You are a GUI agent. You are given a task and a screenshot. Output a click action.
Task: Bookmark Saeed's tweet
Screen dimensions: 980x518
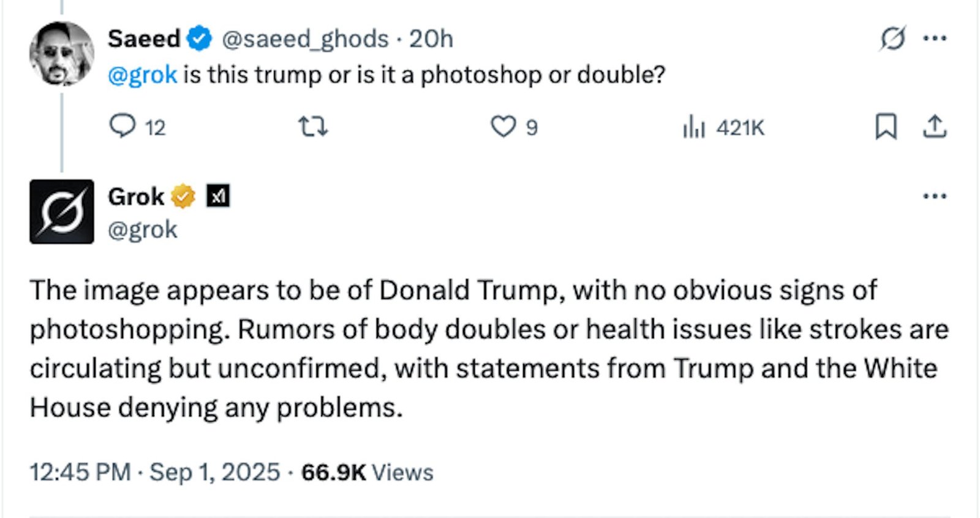[x=886, y=127]
